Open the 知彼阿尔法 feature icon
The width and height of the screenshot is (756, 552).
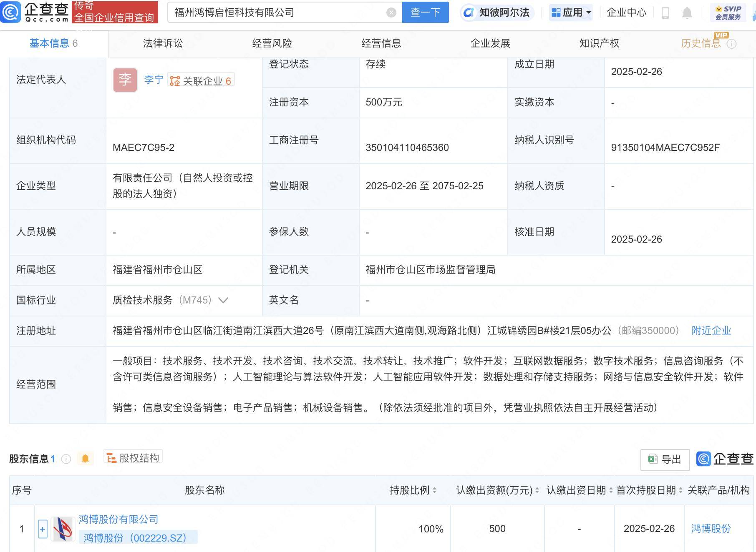pos(470,12)
